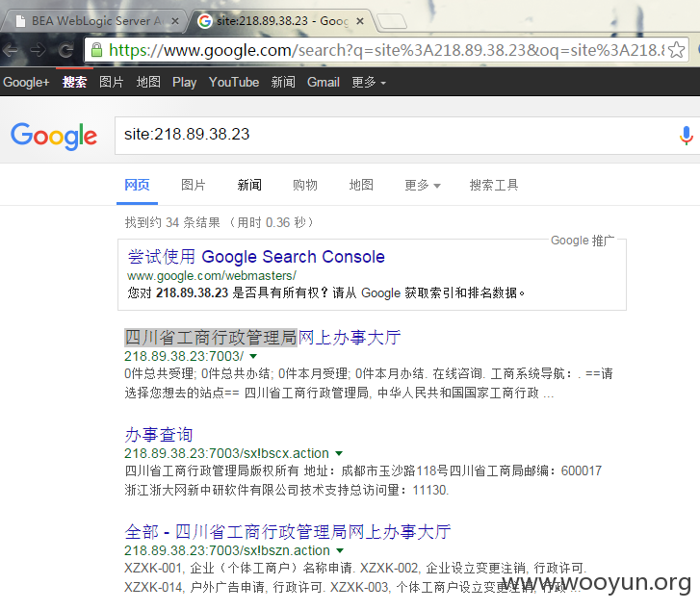
Task: Close the BEA WebLogic Server tab
Action: (x=175, y=21)
